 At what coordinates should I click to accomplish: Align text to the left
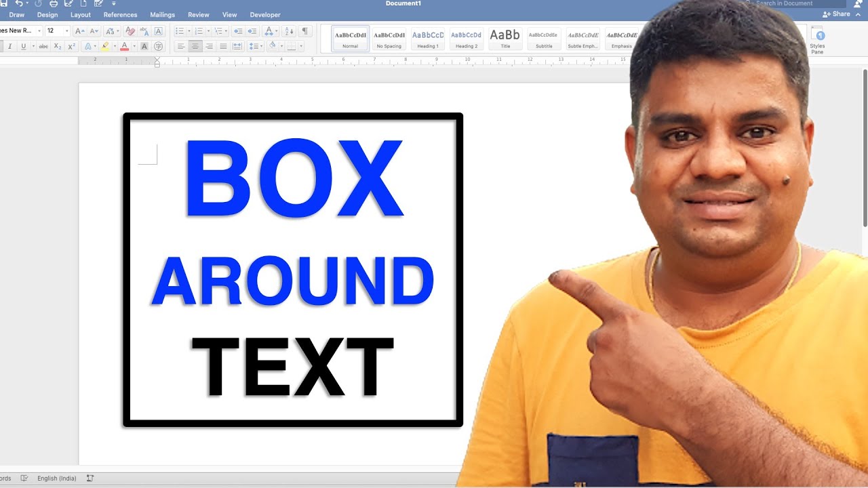pyautogui.click(x=181, y=46)
